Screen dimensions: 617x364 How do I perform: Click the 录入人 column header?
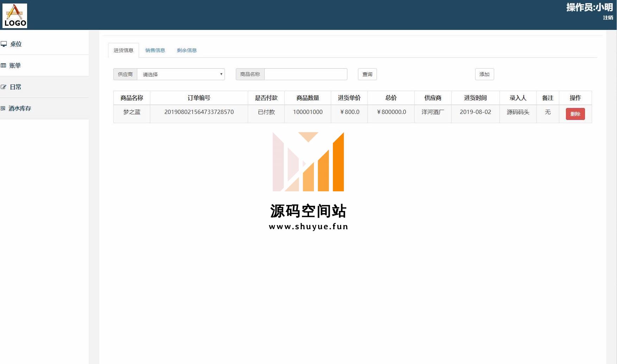click(x=518, y=98)
